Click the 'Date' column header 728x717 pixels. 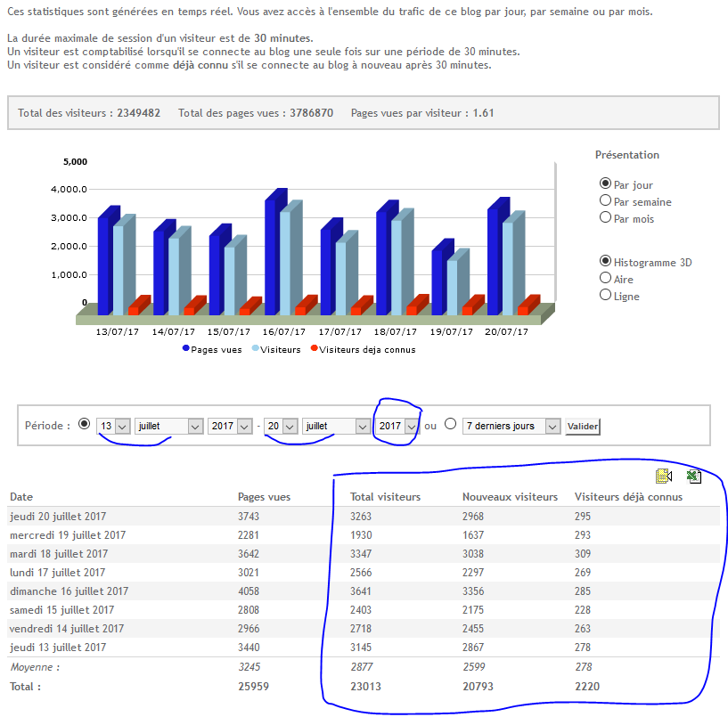(x=21, y=497)
